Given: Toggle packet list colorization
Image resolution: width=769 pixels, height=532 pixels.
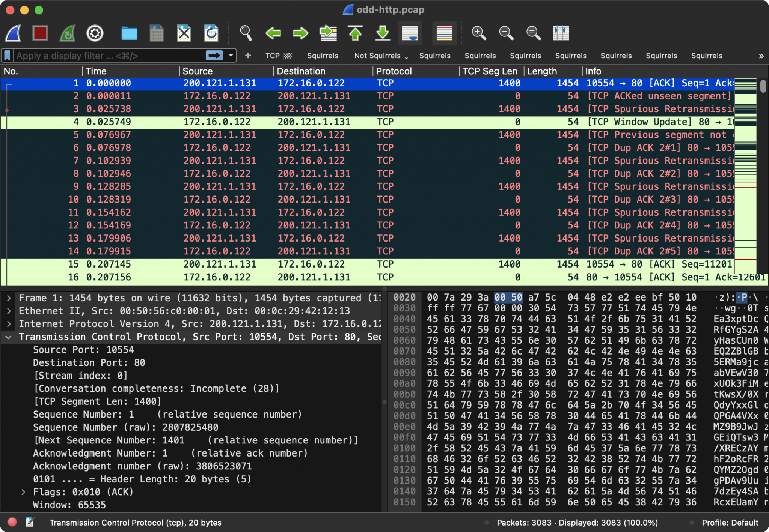Looking at the screenshot, I should (444, 33).
